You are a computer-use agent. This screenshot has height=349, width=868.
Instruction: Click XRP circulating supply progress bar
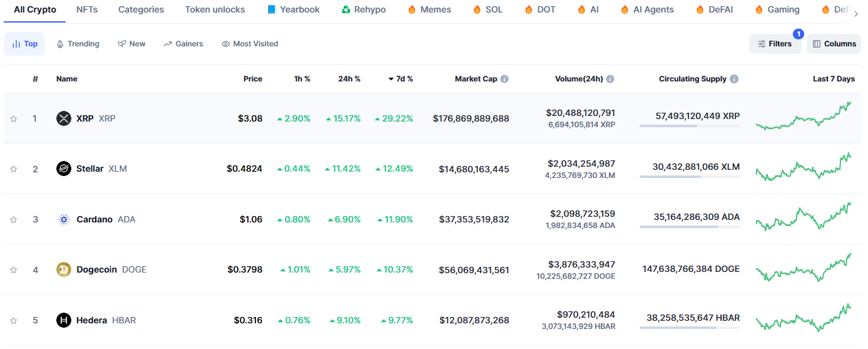(689, 126)
